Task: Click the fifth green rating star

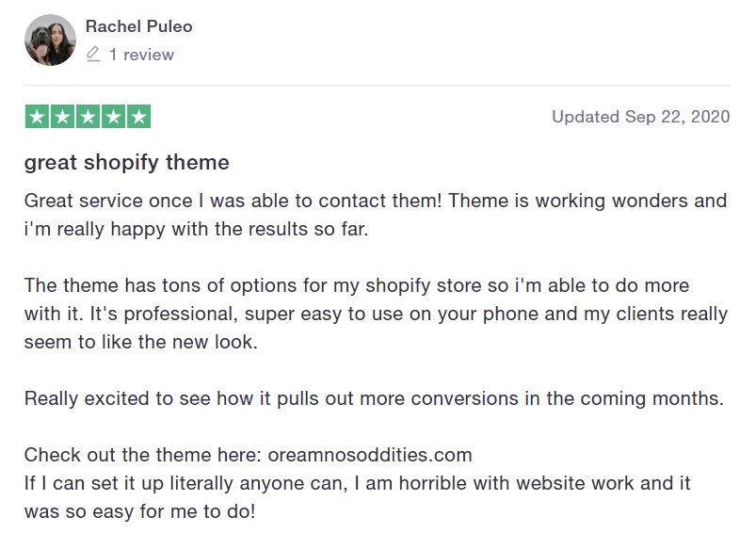Action: (138, 116)
